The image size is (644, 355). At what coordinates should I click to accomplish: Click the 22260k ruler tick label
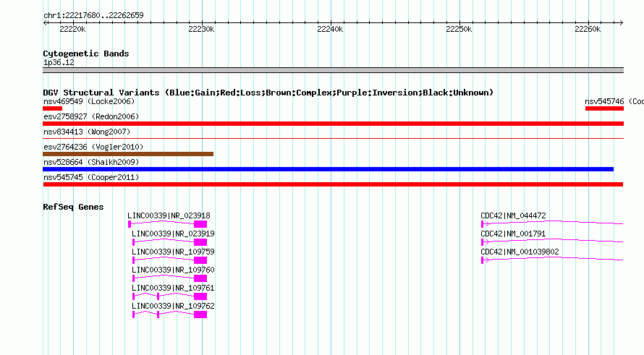coord(588,29)
